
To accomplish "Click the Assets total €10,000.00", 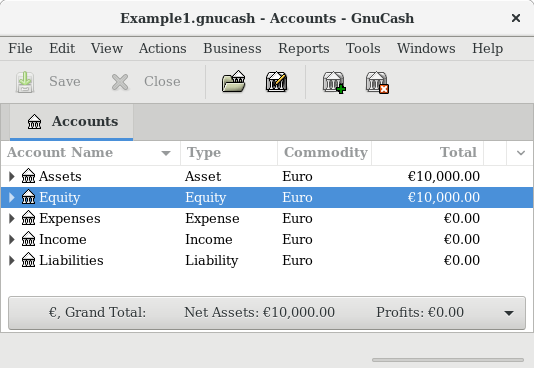I will point(444,176).
